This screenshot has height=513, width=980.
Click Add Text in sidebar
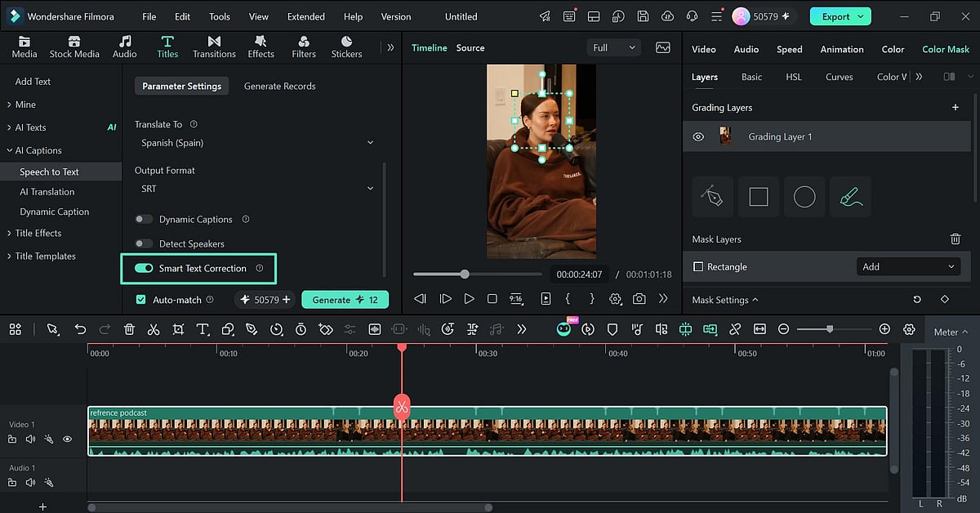pos(33,82)
